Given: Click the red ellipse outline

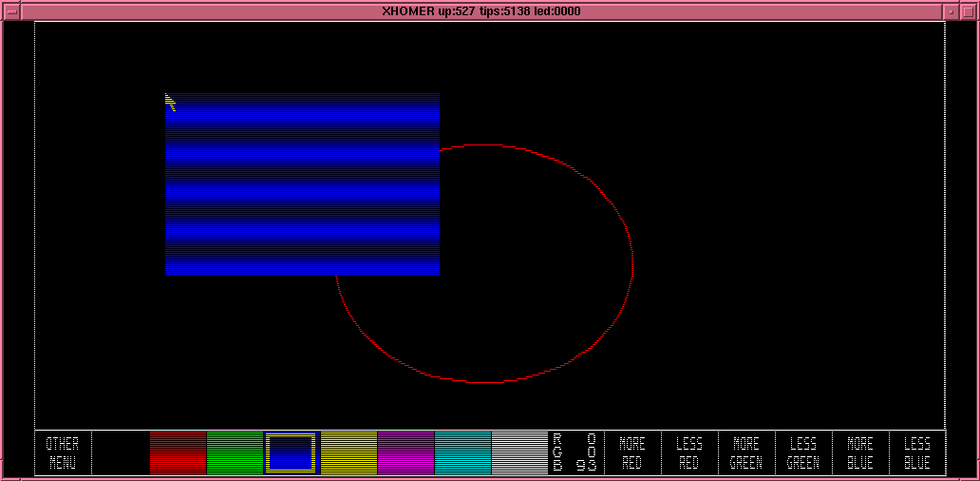Looking at the screenshot, I should point(633,263).
